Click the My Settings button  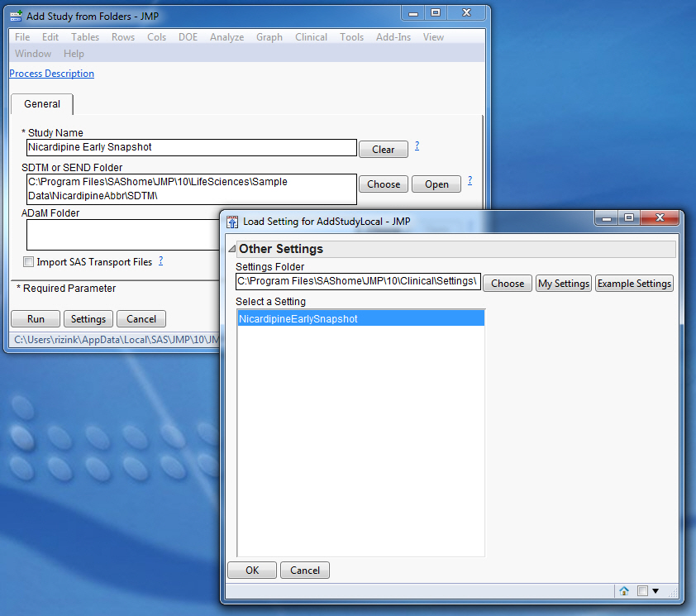tap(564, 284)
